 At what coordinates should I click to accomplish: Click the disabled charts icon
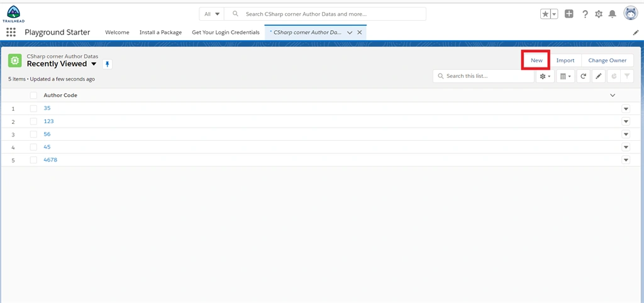(x=614, y=76)
